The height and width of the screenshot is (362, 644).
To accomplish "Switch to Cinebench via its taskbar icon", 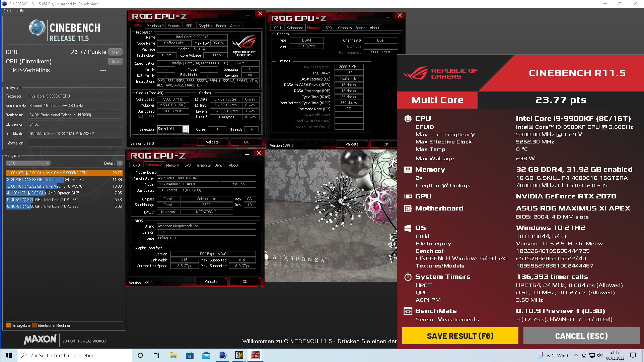I will 223,355.
